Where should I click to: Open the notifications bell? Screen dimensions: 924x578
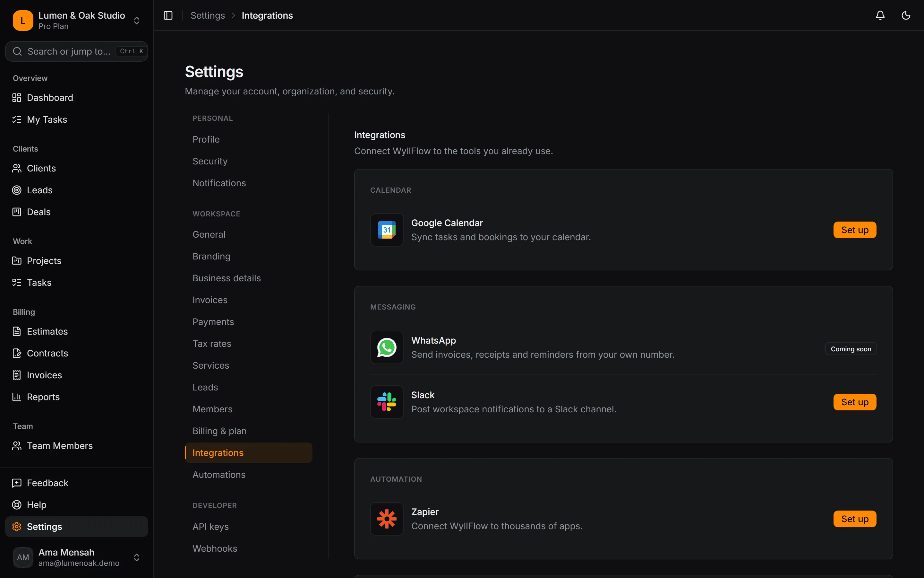click(880, 15)
